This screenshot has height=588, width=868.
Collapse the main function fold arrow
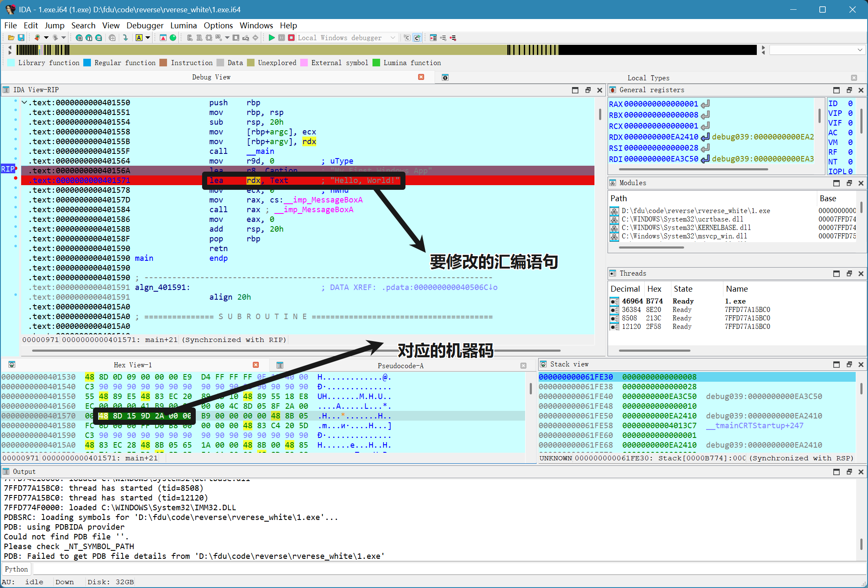(25, 102)
